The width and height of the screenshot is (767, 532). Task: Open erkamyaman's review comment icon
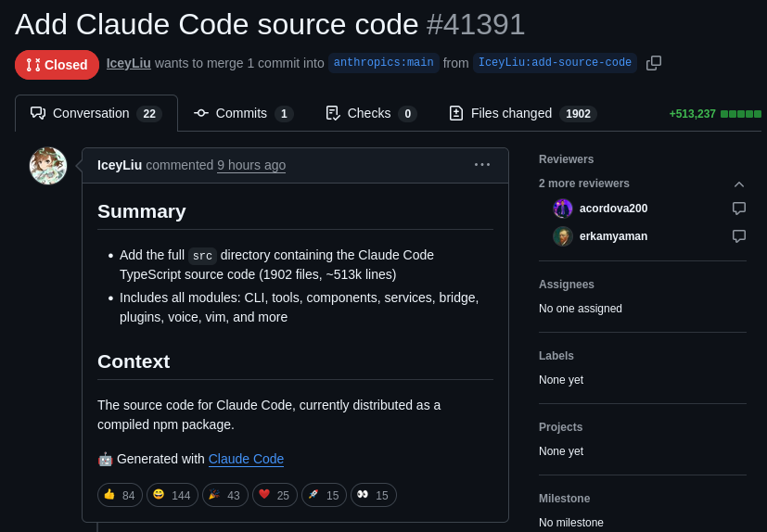point(738,236)
